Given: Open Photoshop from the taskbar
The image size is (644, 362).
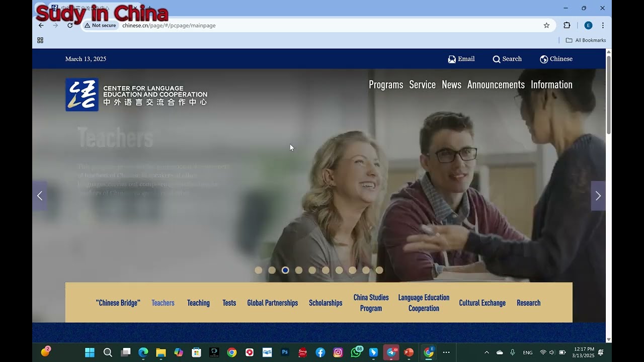Looking at the screenshot, I should click(x=285, y=352).
